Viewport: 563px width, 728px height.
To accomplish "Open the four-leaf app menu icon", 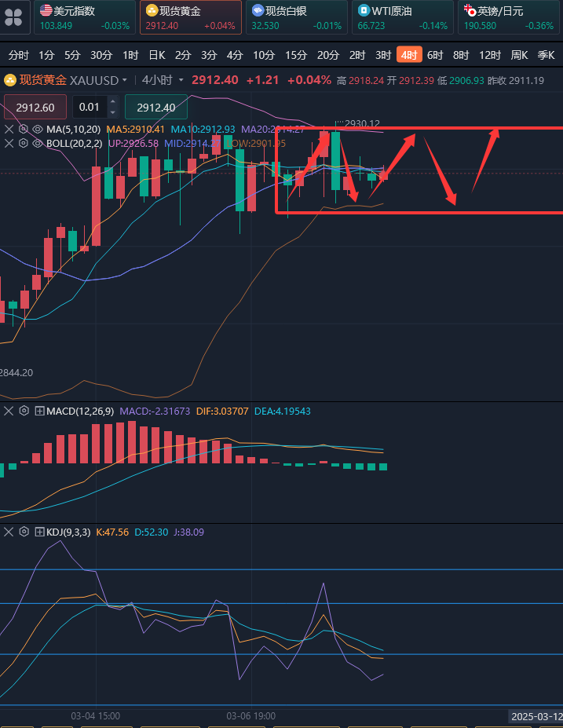I will tap(13, 17).
